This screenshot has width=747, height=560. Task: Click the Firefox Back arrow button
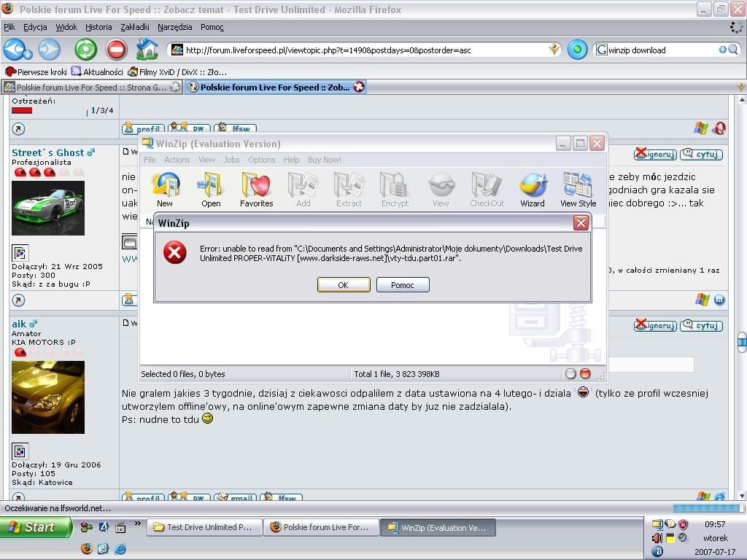(x=15, y=49)
